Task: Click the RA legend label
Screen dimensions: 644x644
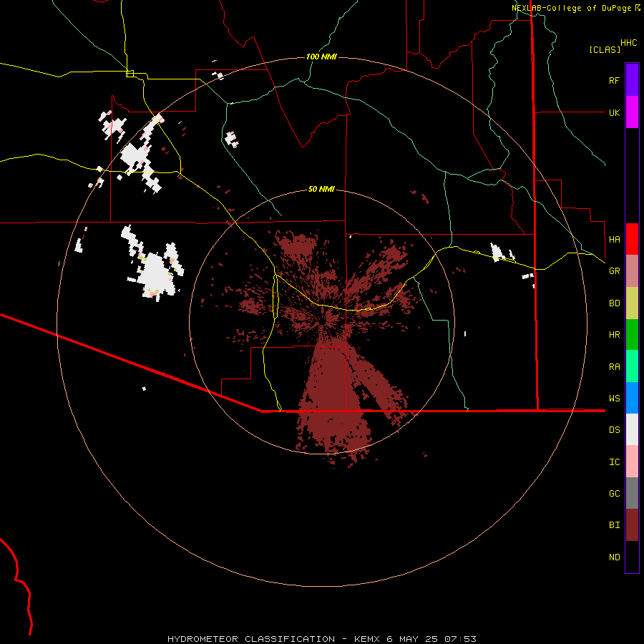Action: pos(614,367)
